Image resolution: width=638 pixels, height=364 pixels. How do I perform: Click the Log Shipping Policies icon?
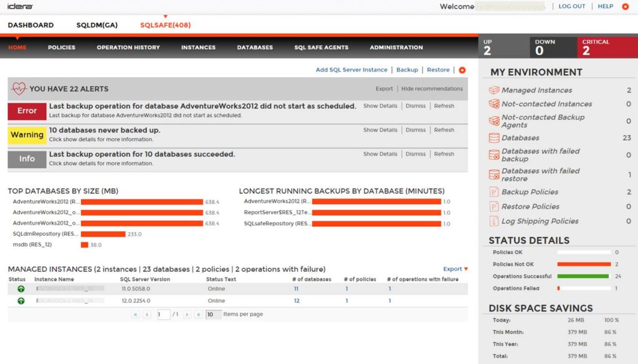(494, 221)
